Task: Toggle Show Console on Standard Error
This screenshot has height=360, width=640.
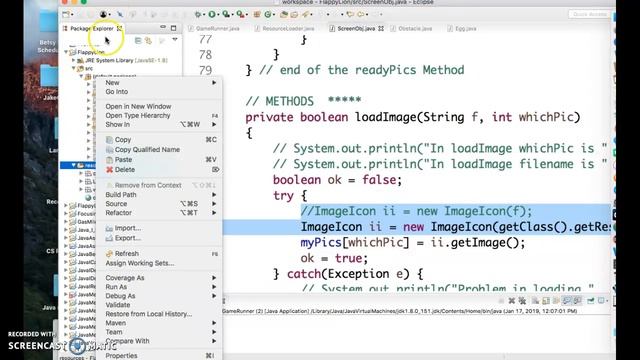Action: (x=578, y=301)
